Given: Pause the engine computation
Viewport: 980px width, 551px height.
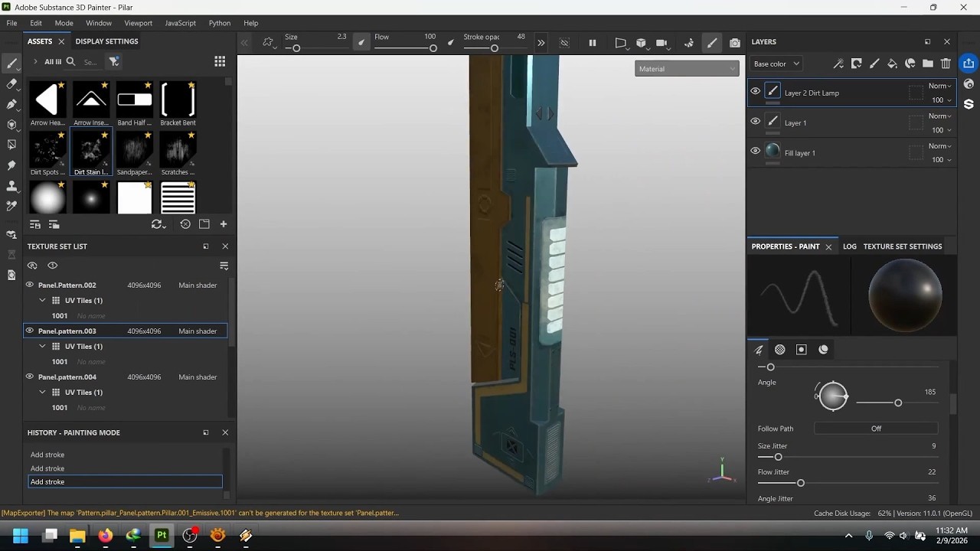Looking at the screenshot, I should click(x=592, y=43).
